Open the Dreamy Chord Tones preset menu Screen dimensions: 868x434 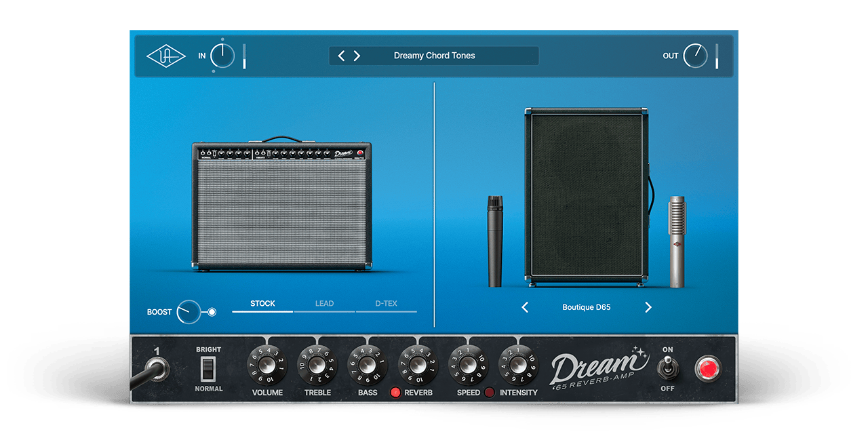click(x=434, y=56)
